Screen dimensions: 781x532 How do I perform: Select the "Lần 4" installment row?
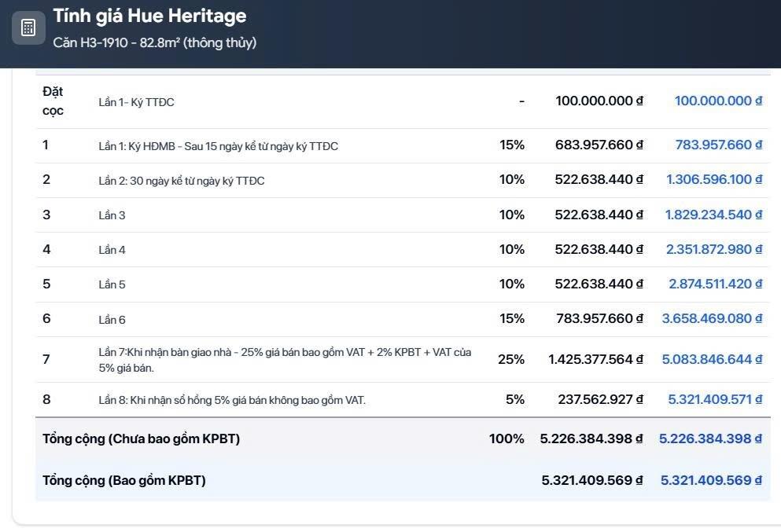click(112, 250)
